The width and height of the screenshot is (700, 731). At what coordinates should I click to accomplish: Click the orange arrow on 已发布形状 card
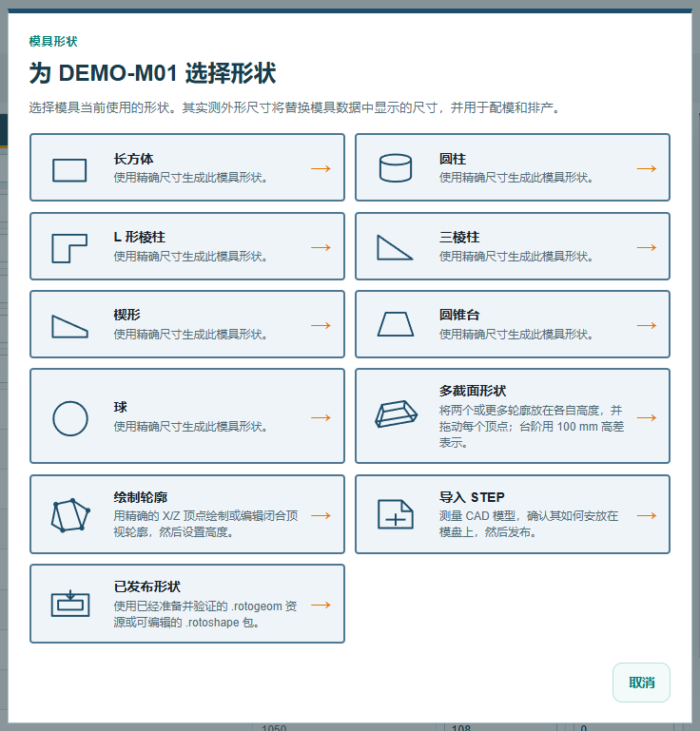point(321,605)
